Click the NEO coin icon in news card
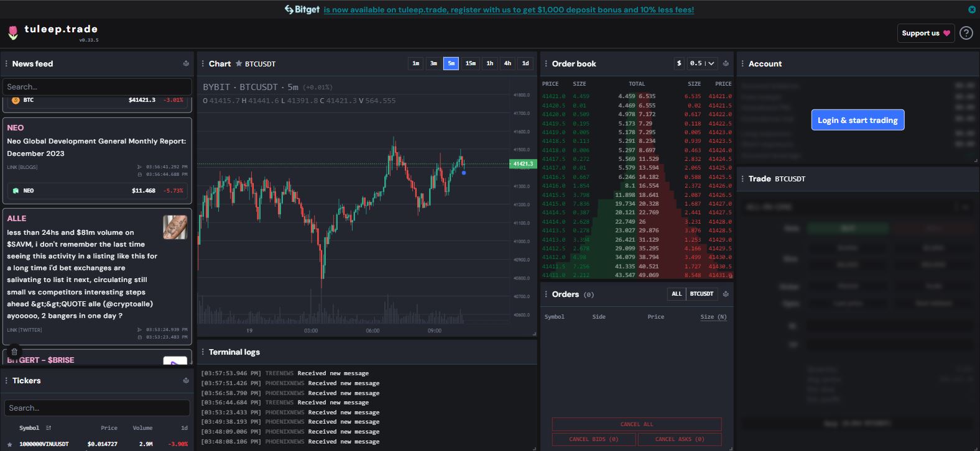Viewport: 980px width, 451px height. pyautogui.click(x=16, y=191)
